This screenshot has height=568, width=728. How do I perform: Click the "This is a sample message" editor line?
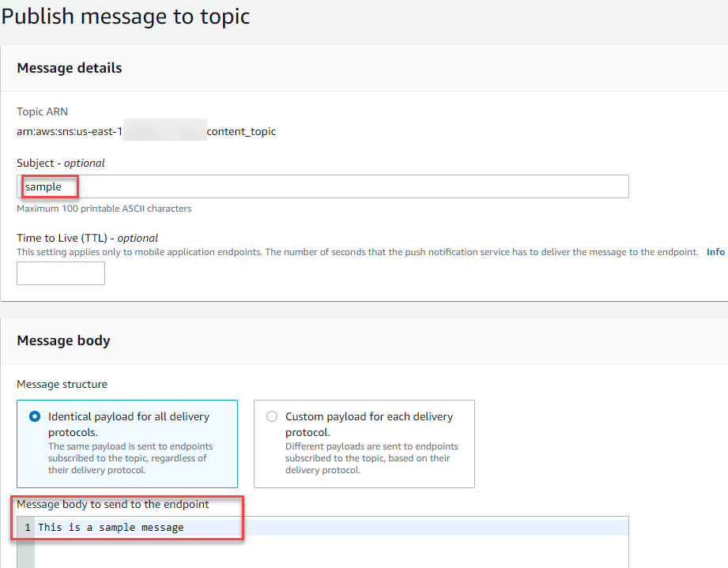click(x=111, y=527)
